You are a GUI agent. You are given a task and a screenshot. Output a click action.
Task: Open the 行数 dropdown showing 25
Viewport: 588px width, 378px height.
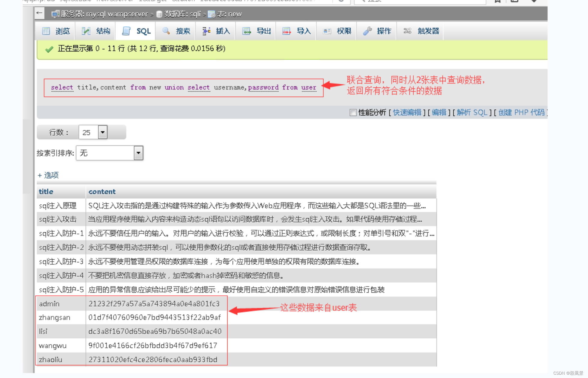(x=93, y=132)
